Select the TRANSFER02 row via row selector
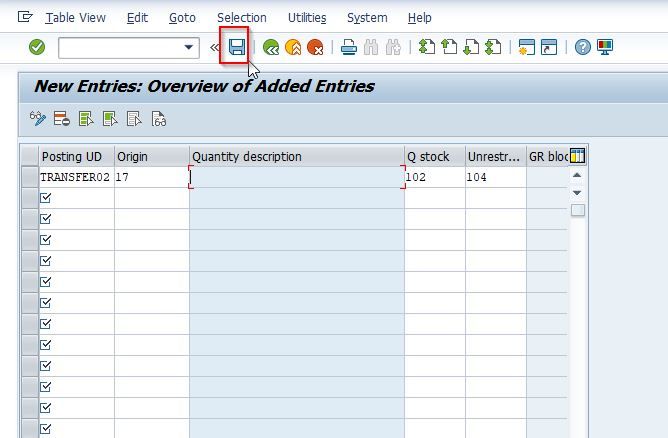 tap(30, 177)
